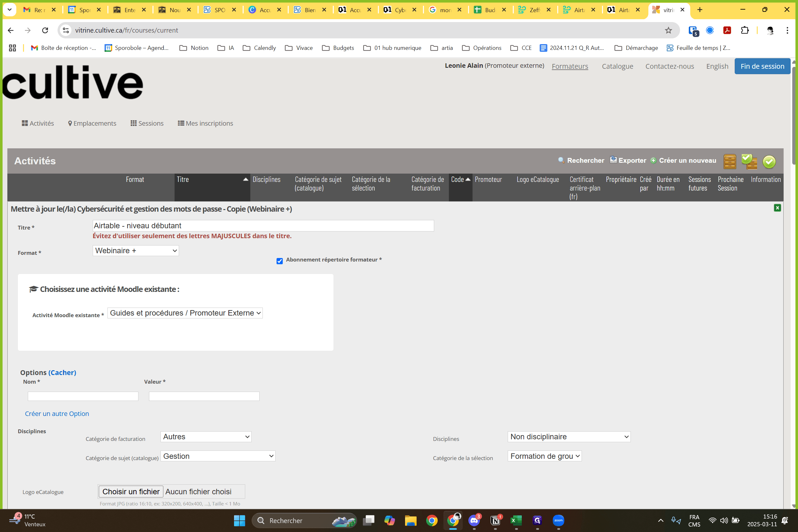Open File Explorer from the taskbar
Image resolution: width=798 pixels, height=532 pixels.
pyautogui.click(x=411, y=520)
